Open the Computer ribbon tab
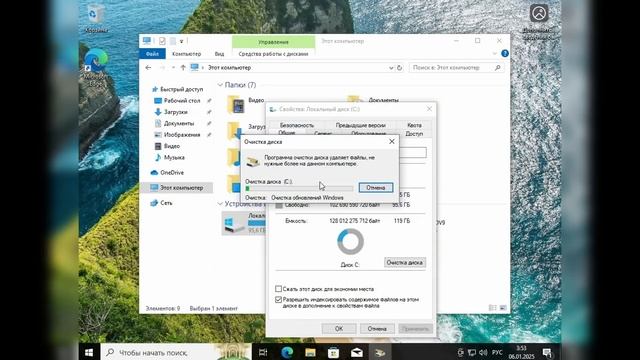The image size is (640, 360). click(x=187, y=53)
